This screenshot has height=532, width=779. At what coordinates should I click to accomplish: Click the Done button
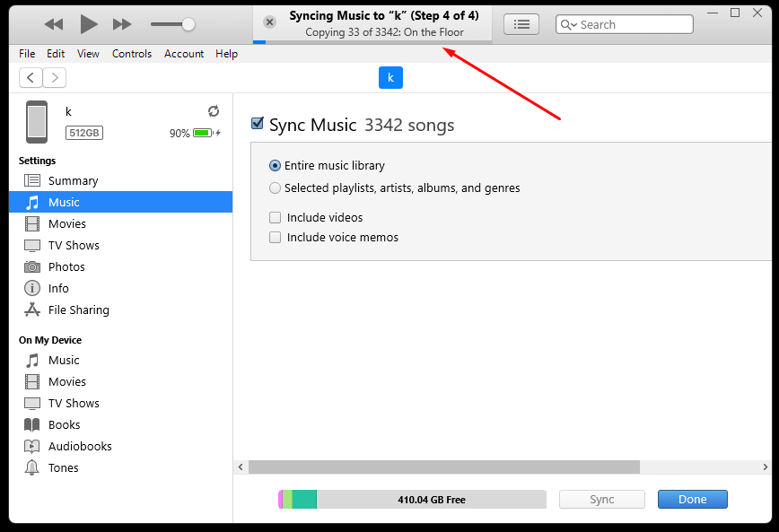[693, 500]
